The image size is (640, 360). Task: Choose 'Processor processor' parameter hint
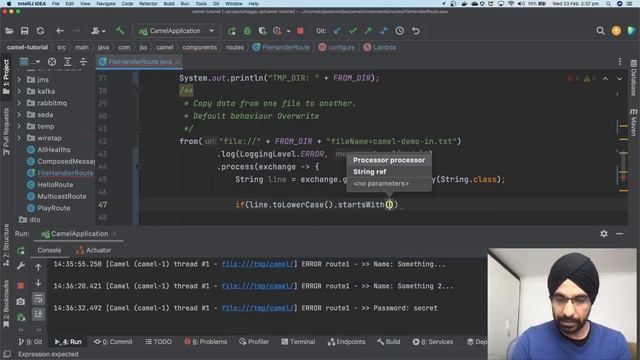click(389, 160)
